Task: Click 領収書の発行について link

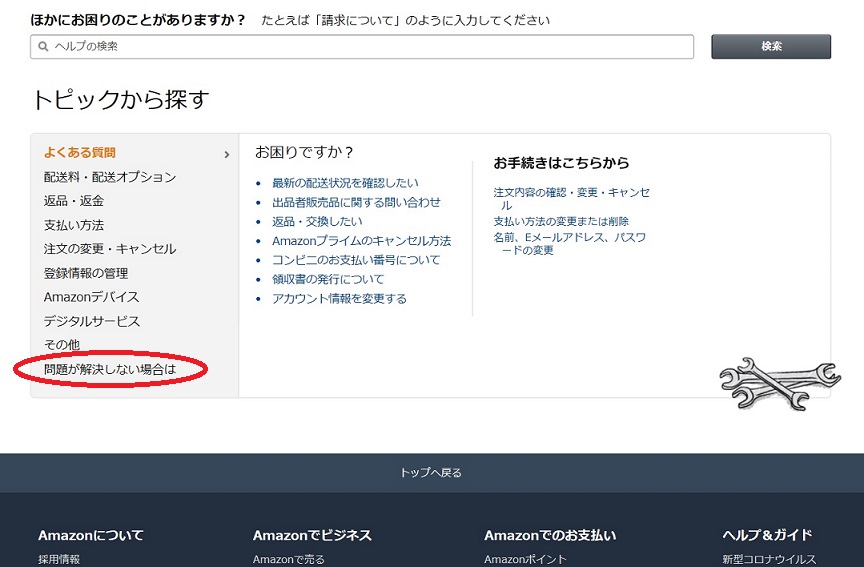Action: 328,279
